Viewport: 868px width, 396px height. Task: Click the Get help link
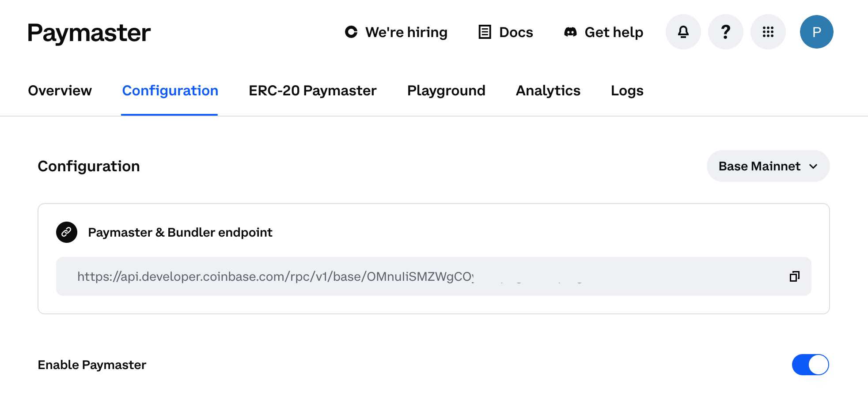603,32
